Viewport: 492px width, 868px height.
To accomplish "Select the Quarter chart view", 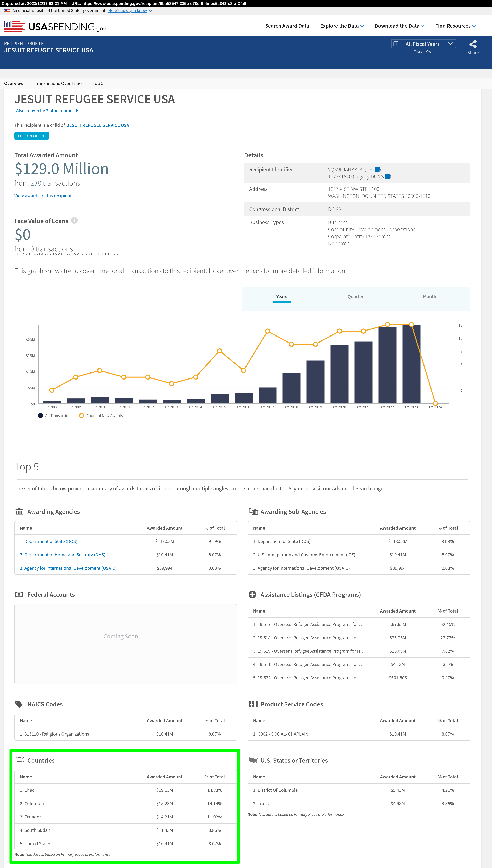I will click(x=355, y=296).
